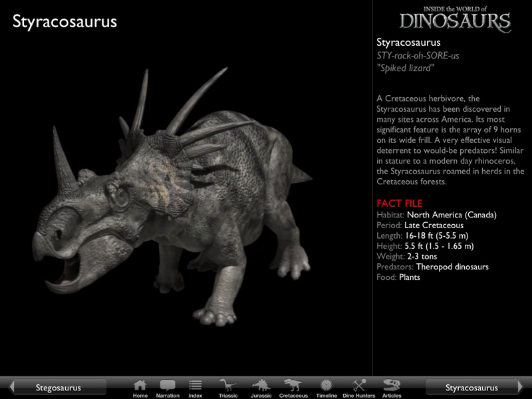Select the Cretaceous T-rex icon
Screen dimensions: 532x399
(293, 388)
